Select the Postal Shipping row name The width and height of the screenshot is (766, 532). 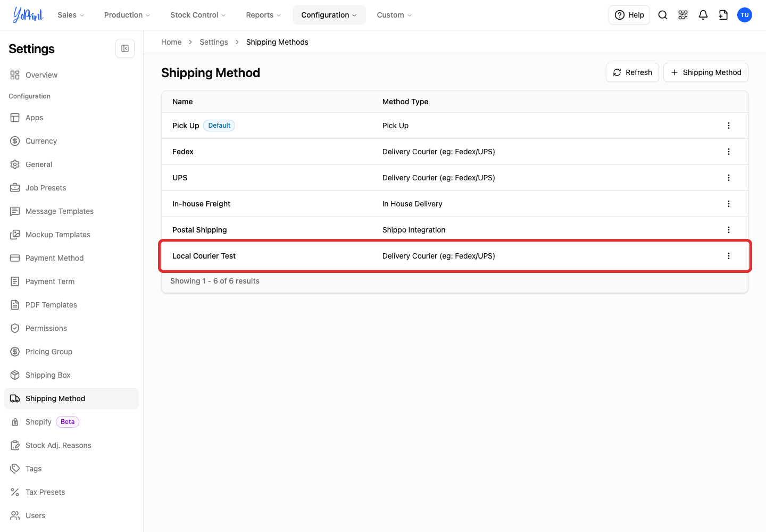199,230
